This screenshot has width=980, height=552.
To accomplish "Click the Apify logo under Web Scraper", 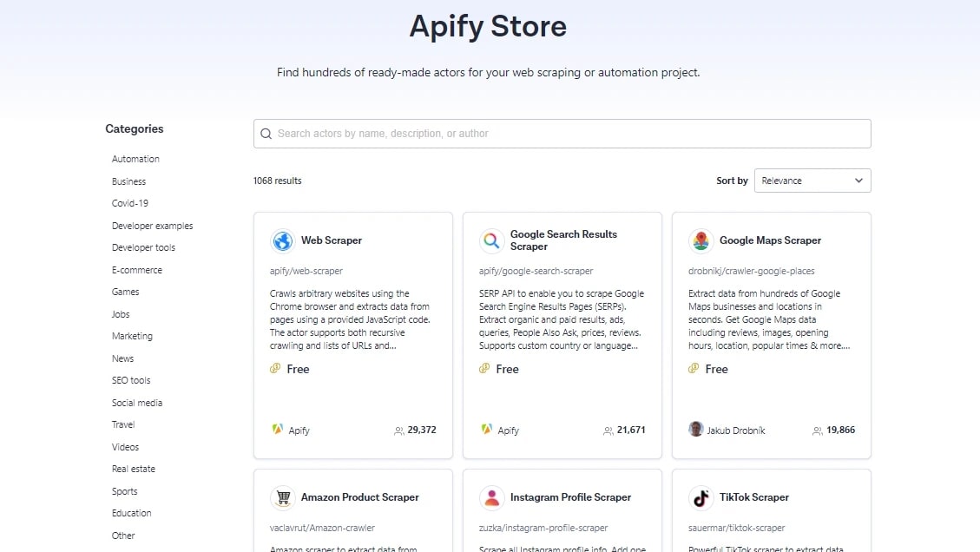I will pos(278,429).
